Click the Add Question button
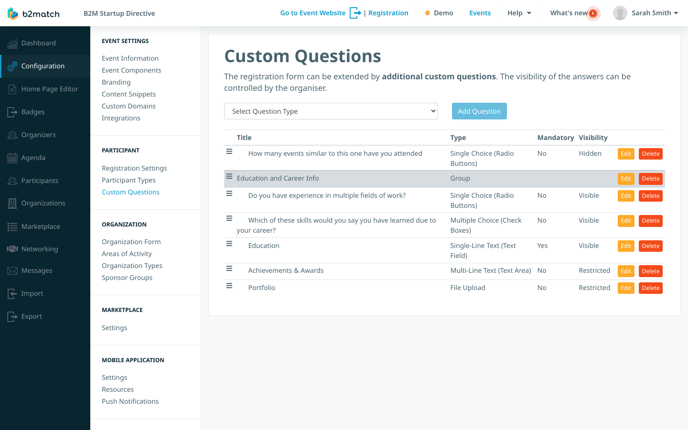Screen dimensions: 688x430 tap(479, 111)
